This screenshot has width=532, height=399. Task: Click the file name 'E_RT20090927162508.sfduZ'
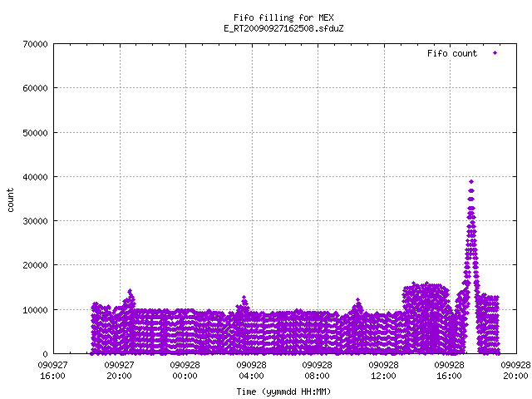pyautogui.click(x=283, y=28)
